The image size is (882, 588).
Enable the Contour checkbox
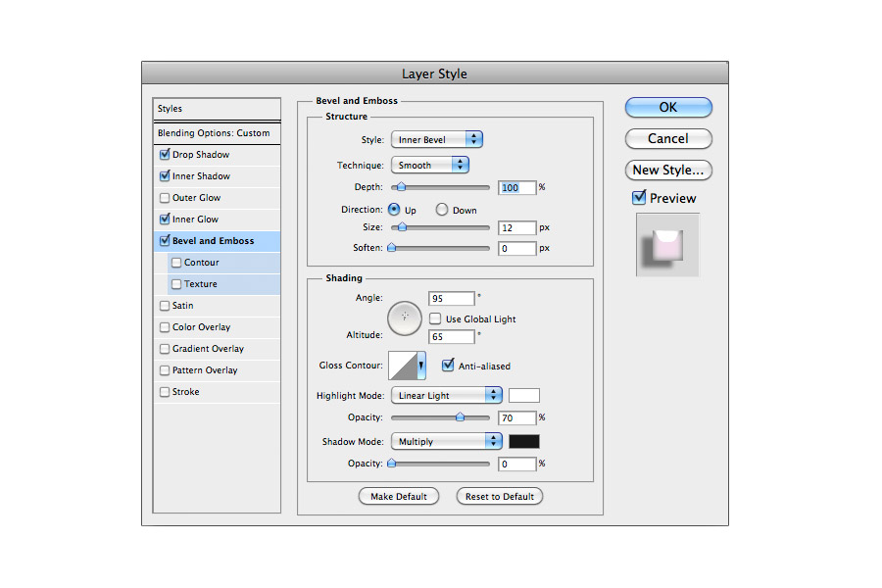pyautogui.click(x=176, y=263)
